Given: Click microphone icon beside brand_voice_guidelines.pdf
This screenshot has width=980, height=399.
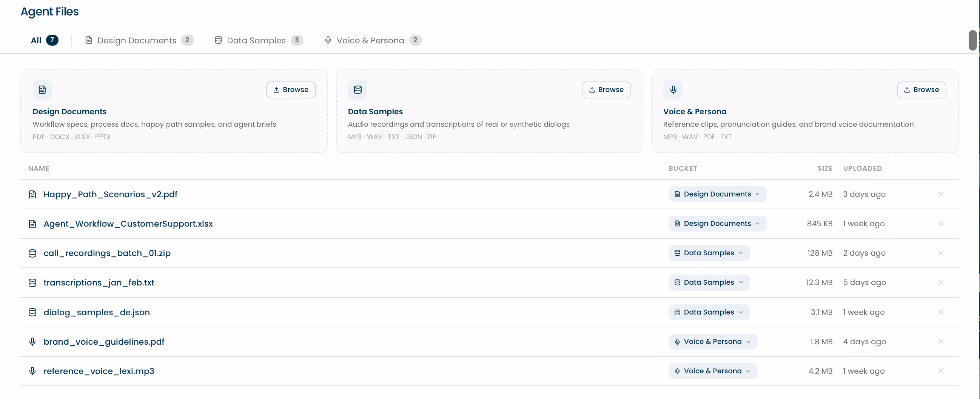Looking at the screenshot, I should [x=33, y=342].
